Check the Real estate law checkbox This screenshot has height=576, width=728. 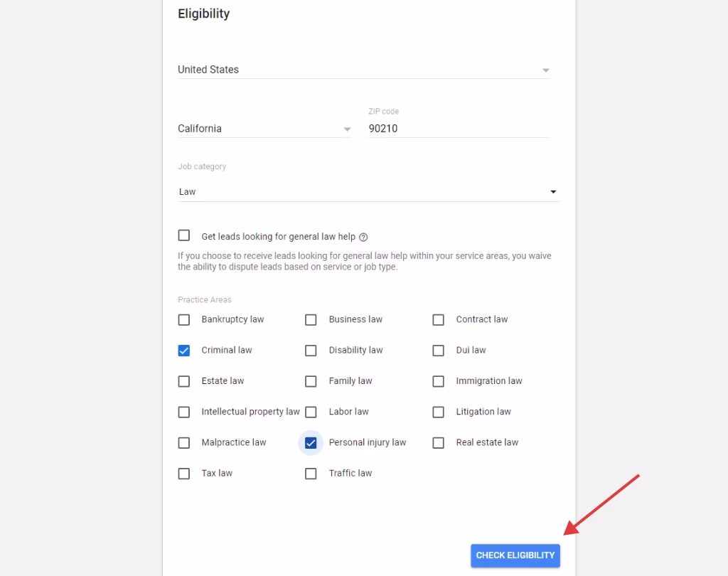[438, 443]
